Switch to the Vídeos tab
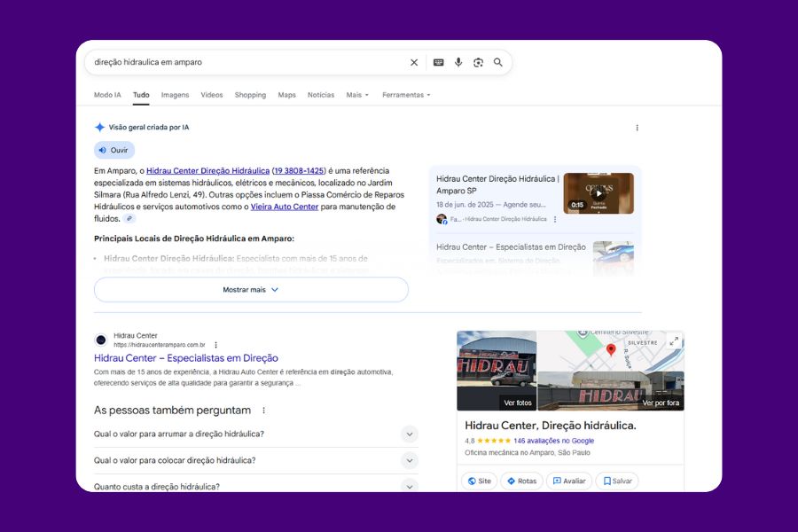Screen dimensions: 798x532 212,95
